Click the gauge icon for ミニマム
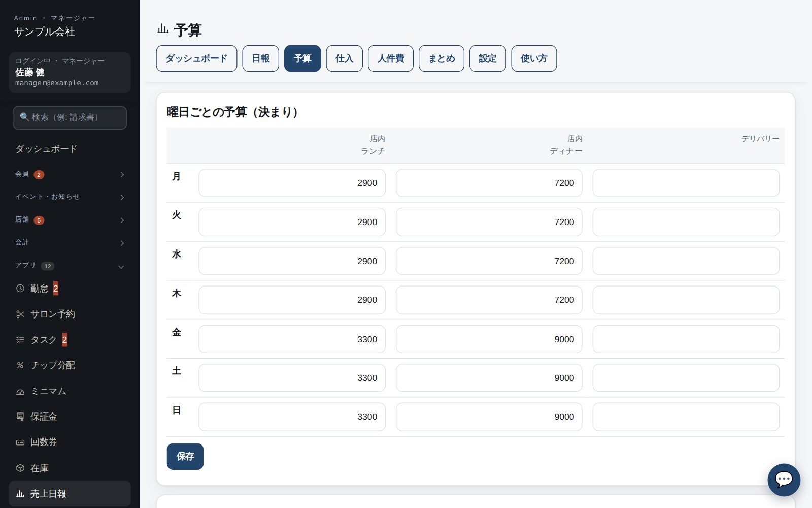The height and width of the screenshot is (508, 812). (x=20, y=391)
